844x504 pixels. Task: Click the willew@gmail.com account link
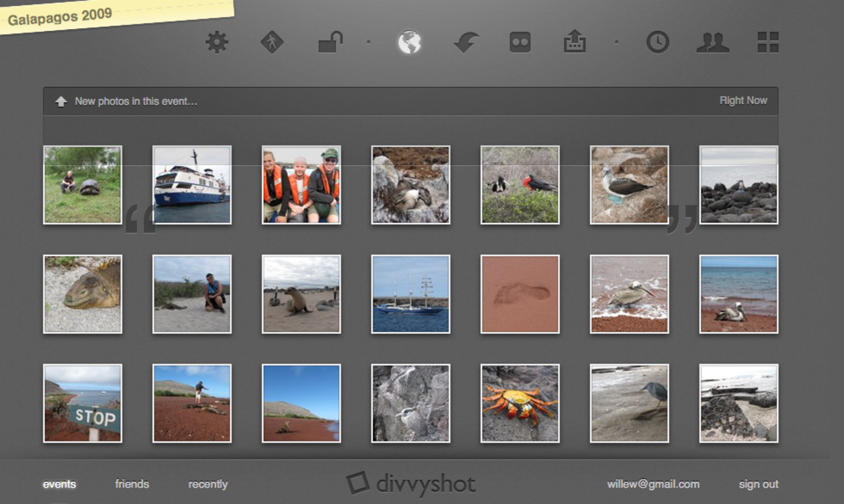(653, 484)
